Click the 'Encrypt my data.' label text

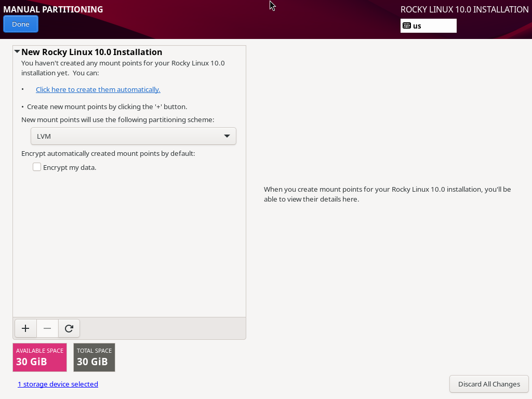pyautogui.click(x=70, y=167)
